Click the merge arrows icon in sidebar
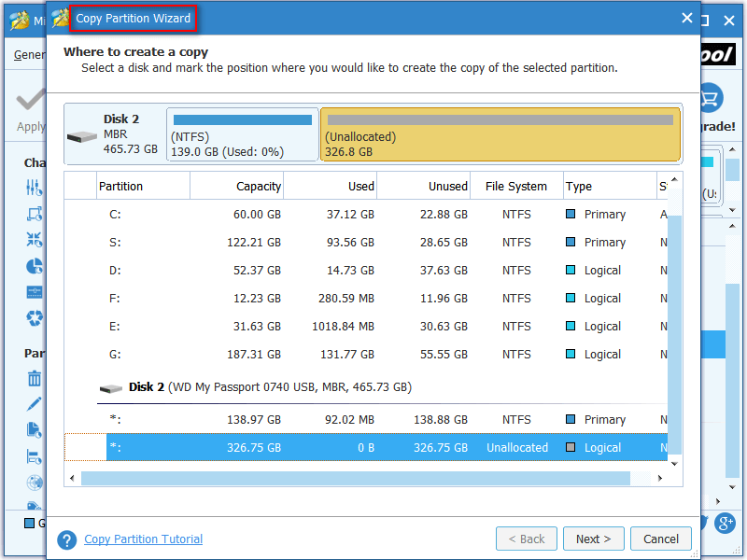The height and width of the screenshot is (560, 747). pos(35,240)
